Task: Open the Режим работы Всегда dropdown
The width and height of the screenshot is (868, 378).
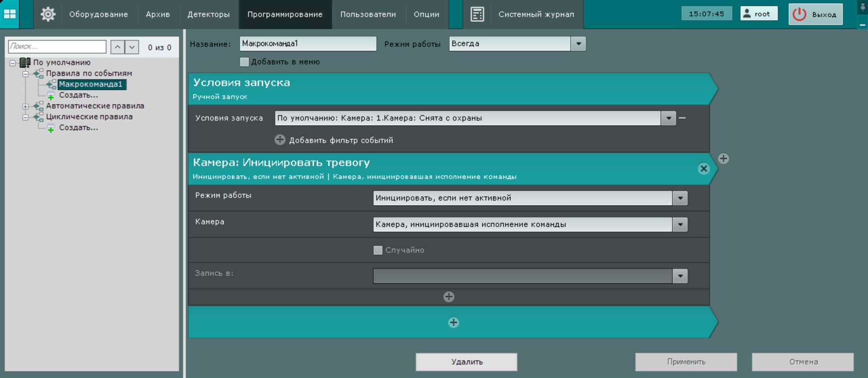Action: (578, 44)
